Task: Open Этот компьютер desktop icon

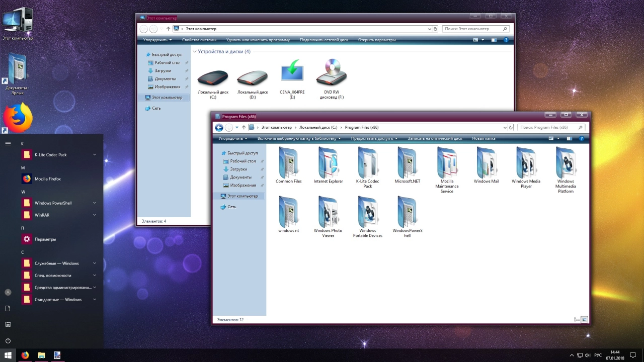Action: coord(18,24)
